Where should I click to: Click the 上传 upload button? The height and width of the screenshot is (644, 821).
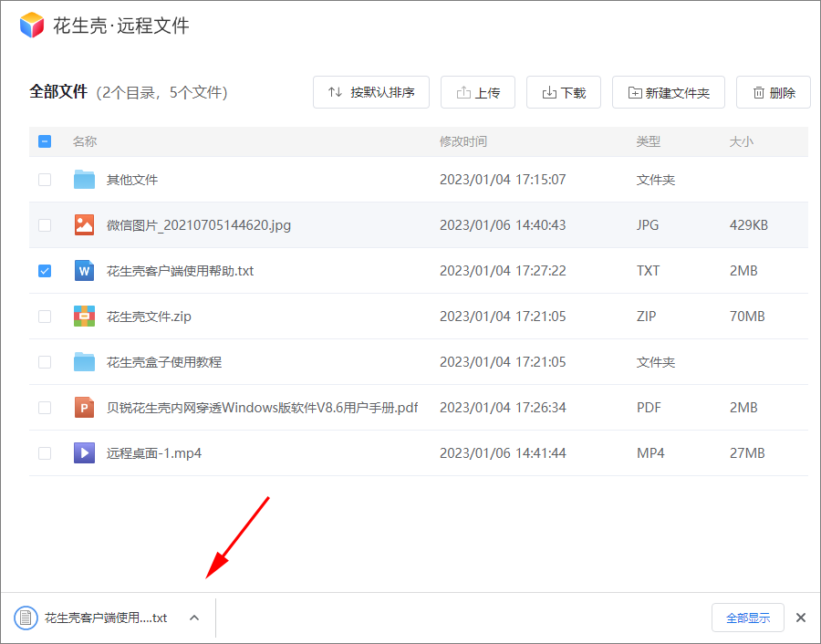478,92
